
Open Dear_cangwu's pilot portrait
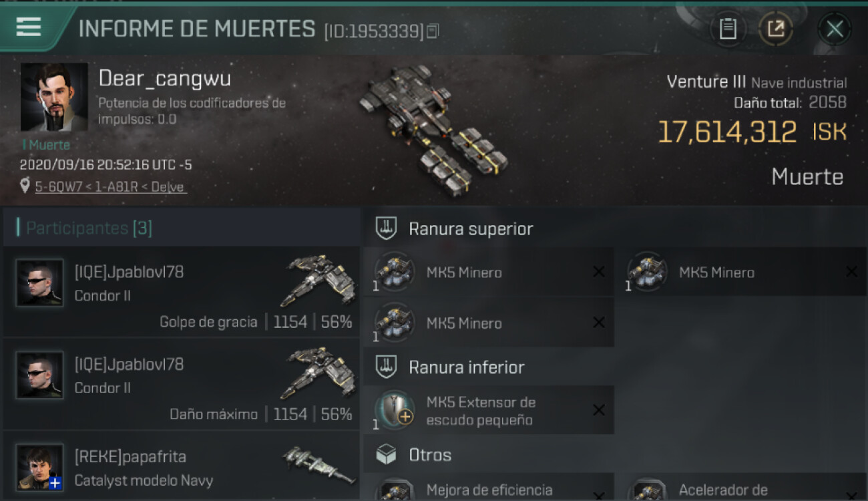coord(54,98)
